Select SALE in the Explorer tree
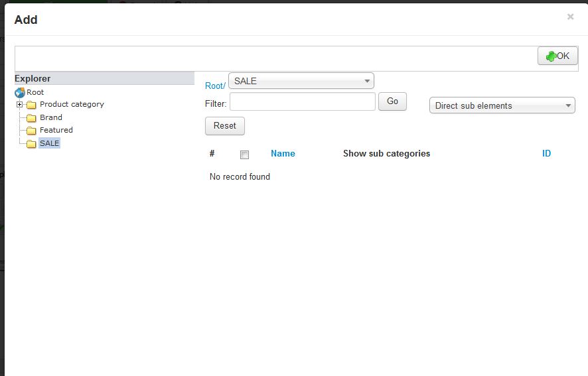The image size is (588, 376). tap(50, 143)
